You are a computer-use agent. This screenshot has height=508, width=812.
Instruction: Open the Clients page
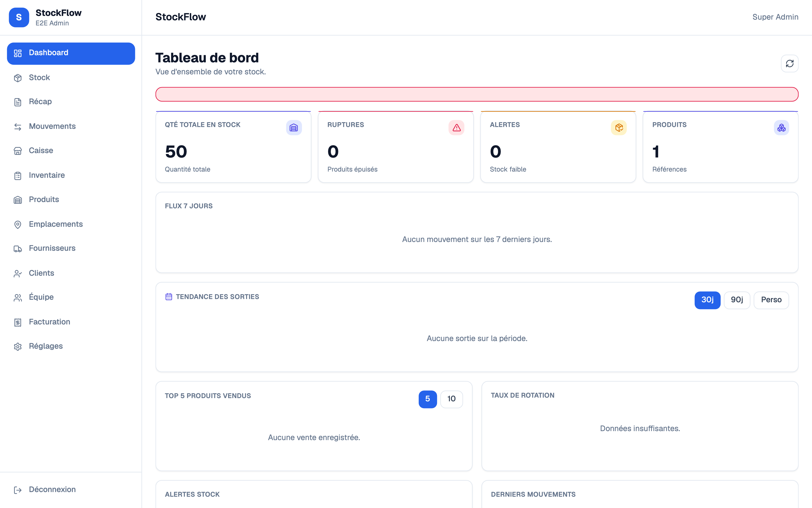click(x=71, y=273)
